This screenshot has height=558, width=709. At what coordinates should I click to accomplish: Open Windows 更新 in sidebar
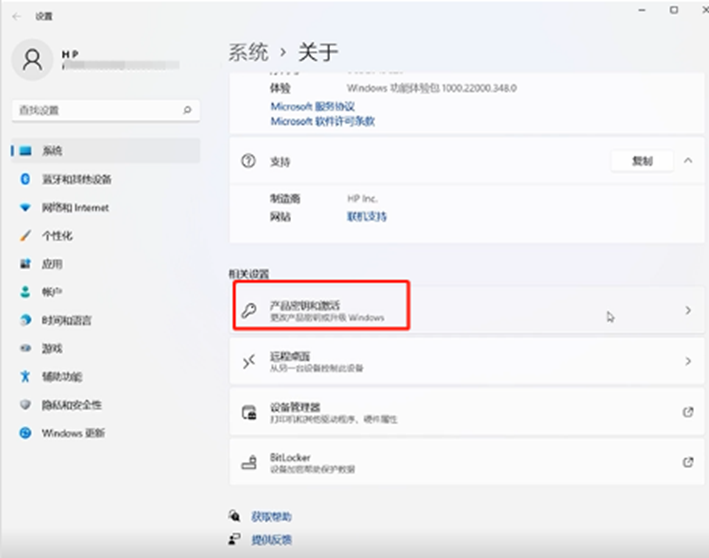(x=73, y=433)
